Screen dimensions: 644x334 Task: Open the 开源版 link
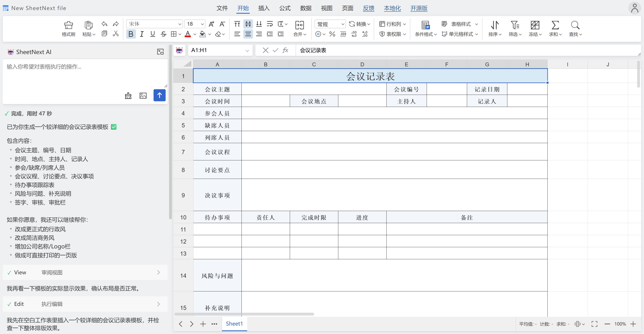tap(419, 8)
